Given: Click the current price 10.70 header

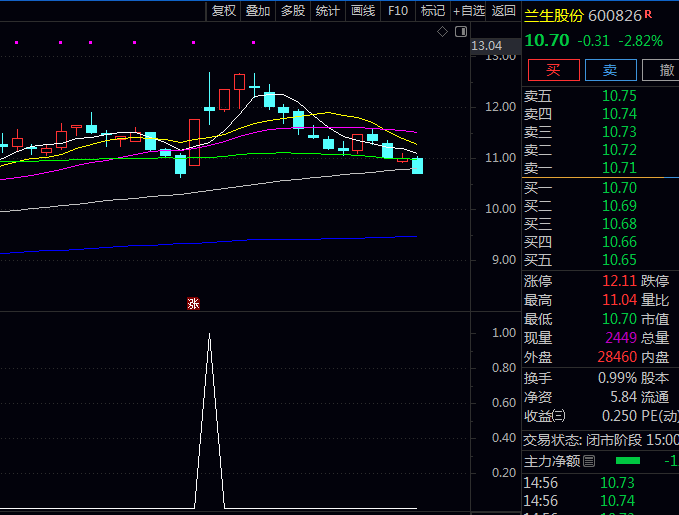Looking at the screenshot, I should (546, 41).
